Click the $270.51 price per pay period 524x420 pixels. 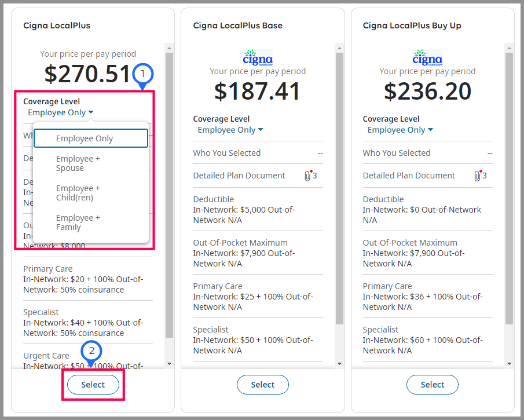87,74
